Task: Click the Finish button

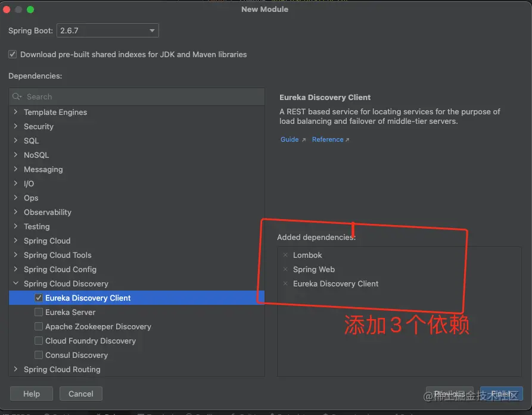Action: pyautogui.click(x=502, y=394)
